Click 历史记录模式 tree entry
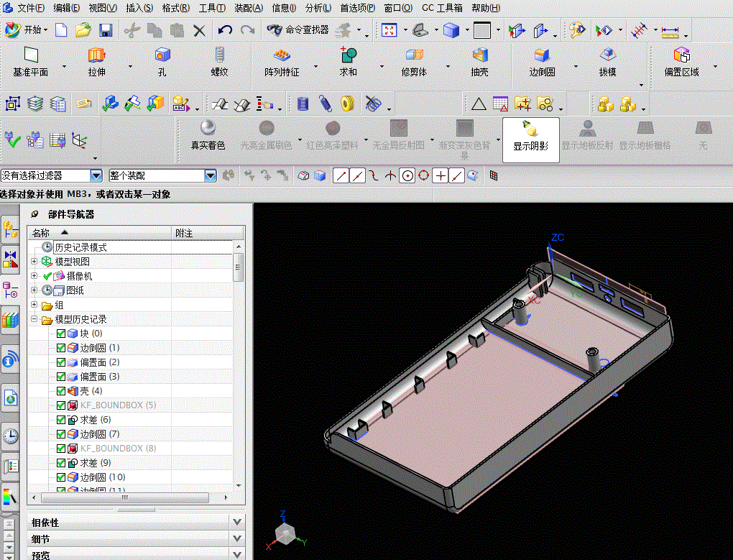This screenshot has width=733, height=560. tap(80, 247)
